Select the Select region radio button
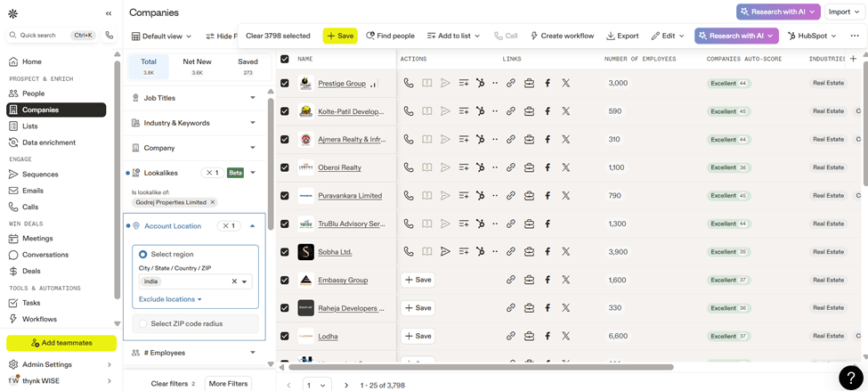The height and width of the screenshot is (391, 868). 142,254
